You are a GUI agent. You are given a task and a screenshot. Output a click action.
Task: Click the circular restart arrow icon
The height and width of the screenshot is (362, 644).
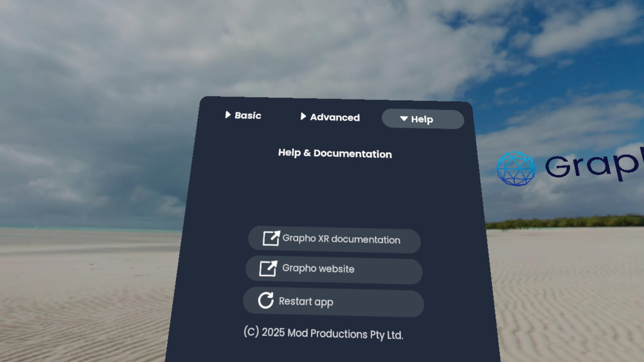tap(266, 300)
